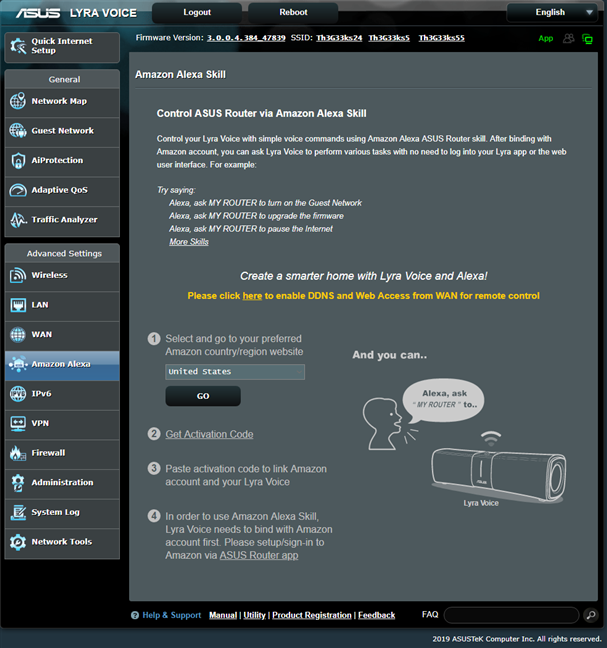Click the AiProtection shield icon

pyautogui.click(x=18, y=160)
